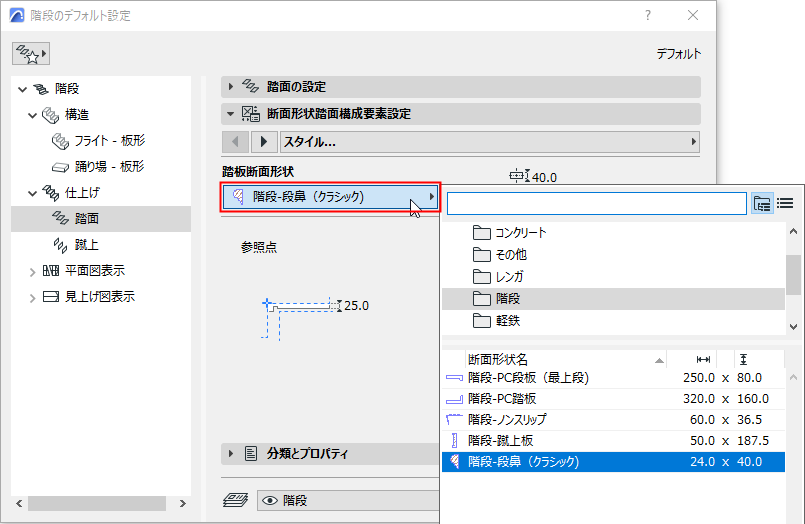Select 踊り場 - 板形 in the tree
805x524 pixels.
coord(109,166)
